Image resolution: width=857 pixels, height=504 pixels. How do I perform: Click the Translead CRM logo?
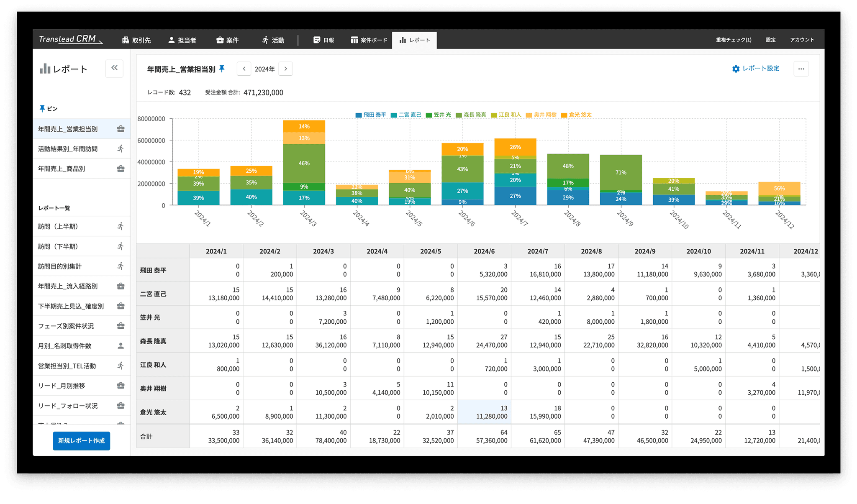[x=70, y=39]
